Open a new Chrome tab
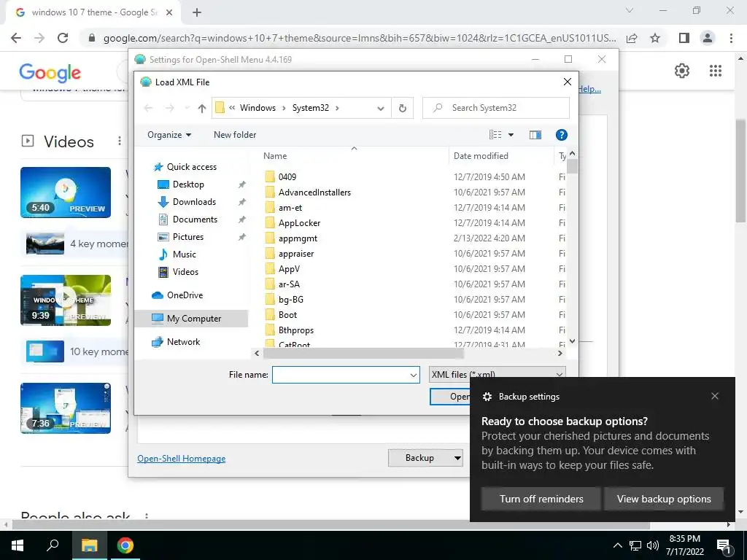747x560 pixels. [197, 12]
